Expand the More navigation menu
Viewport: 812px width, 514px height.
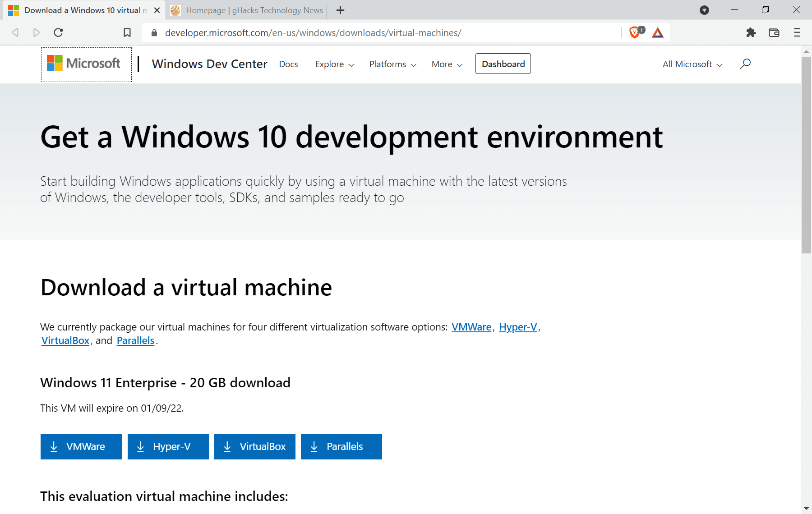(x=446, y=64)
